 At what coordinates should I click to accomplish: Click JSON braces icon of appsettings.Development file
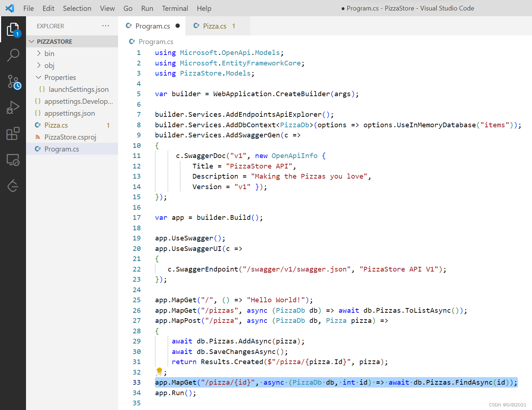tap(38, 101)
